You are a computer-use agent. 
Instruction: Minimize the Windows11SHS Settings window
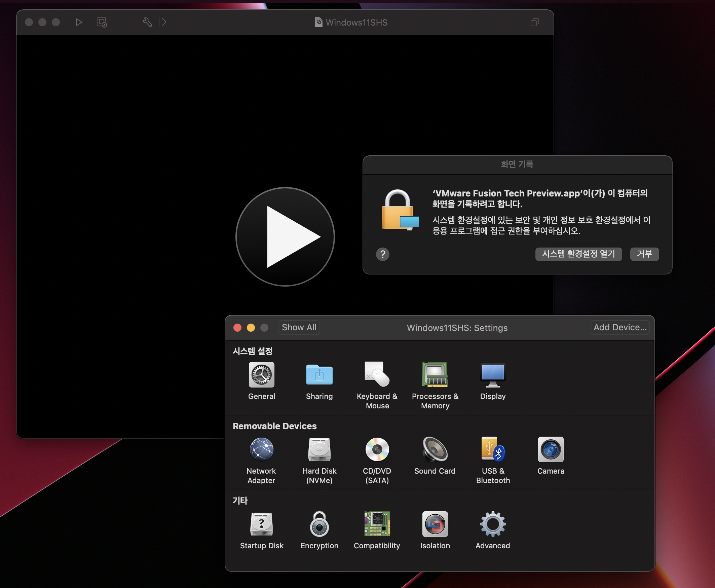click(251, 328)
